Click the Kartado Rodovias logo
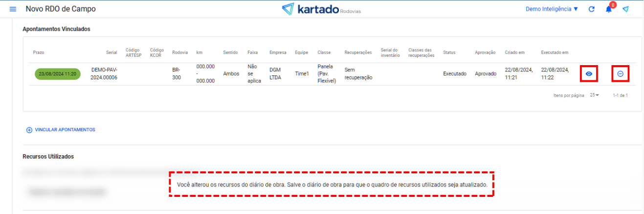The height and width of the screenshot is (214, 644). (x=321, y=9)
